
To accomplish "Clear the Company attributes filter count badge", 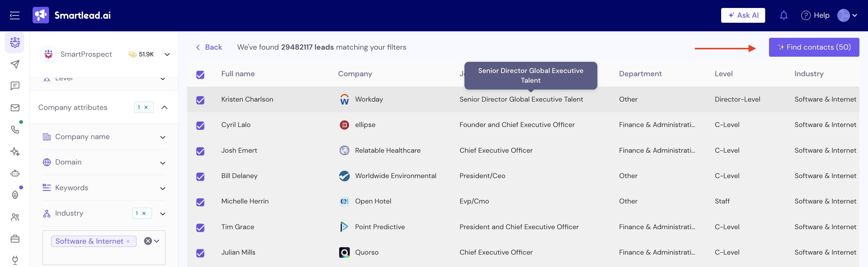I will pos(146,108).
